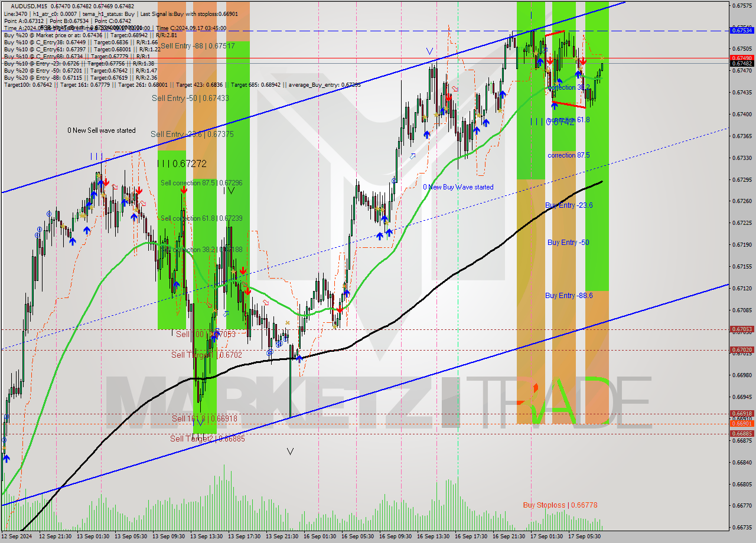Image resolution: width=756 pixels, height=543 pixels.
Task: Click the 0.67400 price axis tick
Action: pos(742,114)
